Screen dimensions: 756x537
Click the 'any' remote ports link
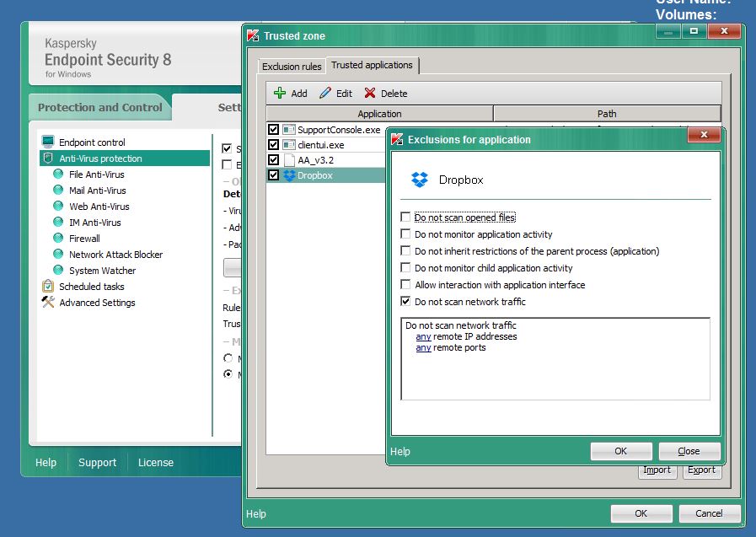point(423,347)
